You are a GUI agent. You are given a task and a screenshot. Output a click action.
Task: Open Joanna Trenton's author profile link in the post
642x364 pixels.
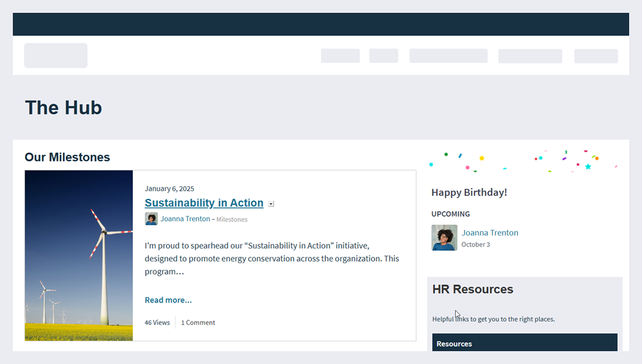pyautogui.click(x=185, y=219)
